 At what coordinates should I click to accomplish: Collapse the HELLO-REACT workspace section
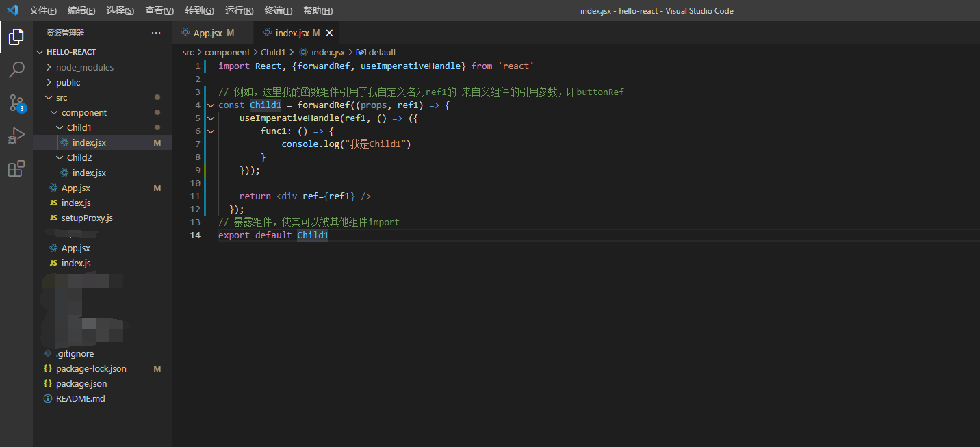pyautogui.click(x=39, y=51)
